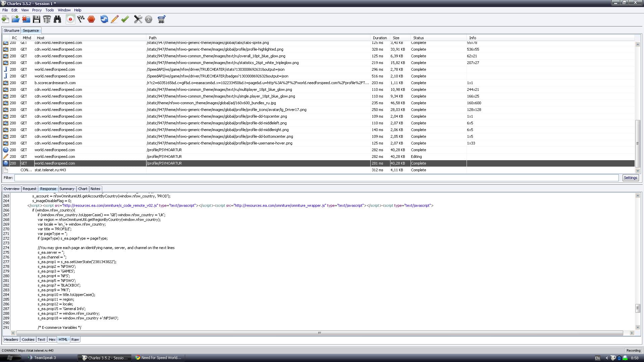Screen dimensions: 644x362
Task: Show the Raw view tab
Action: pos(75,340)
